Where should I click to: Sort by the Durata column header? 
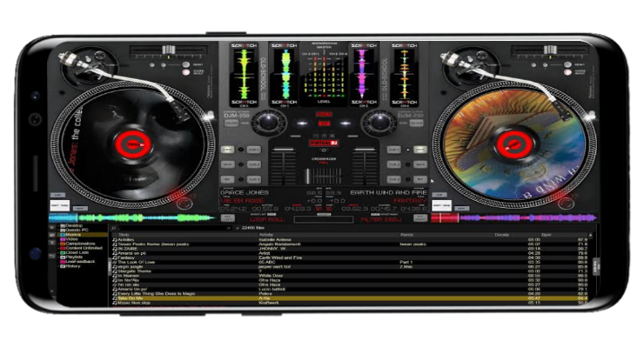(501, 235)
